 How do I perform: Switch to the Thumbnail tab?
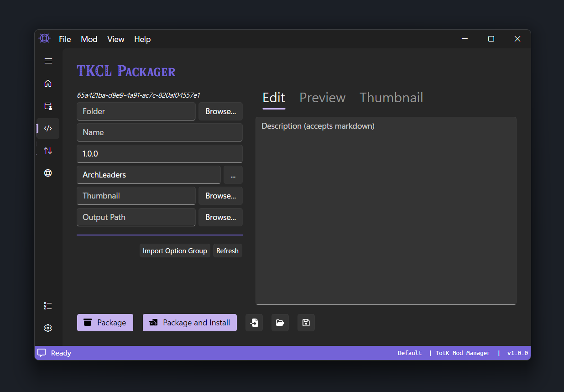point(391,98)
